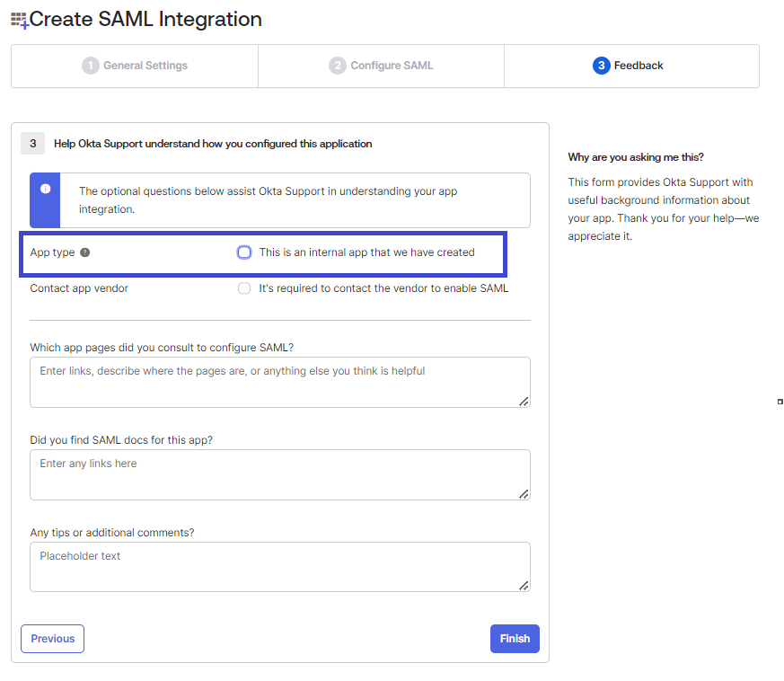Screen dimensions: 784x681
Task: Click the step 3 badge in section header
Action: tap(32, 144)
